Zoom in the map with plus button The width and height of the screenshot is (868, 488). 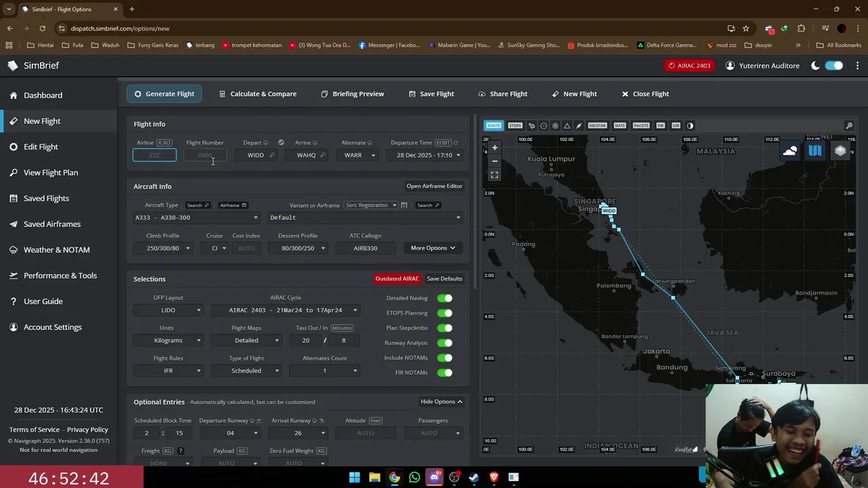(494, 148)
